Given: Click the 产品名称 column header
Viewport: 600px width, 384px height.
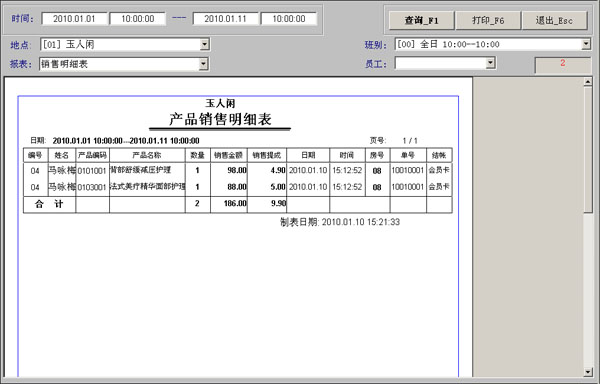Looking at the screenshot, I should (x=147, y=155).
